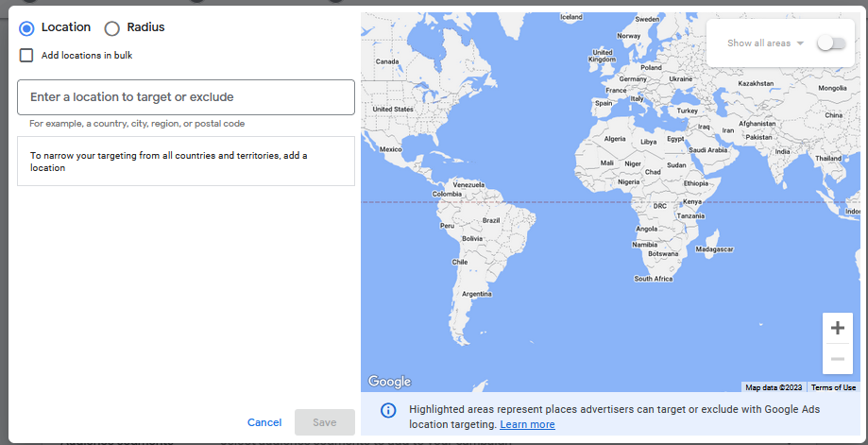Check the Add locations in bulk checkbox
This screenshot has height=445, width=868.
click(26, 56)
